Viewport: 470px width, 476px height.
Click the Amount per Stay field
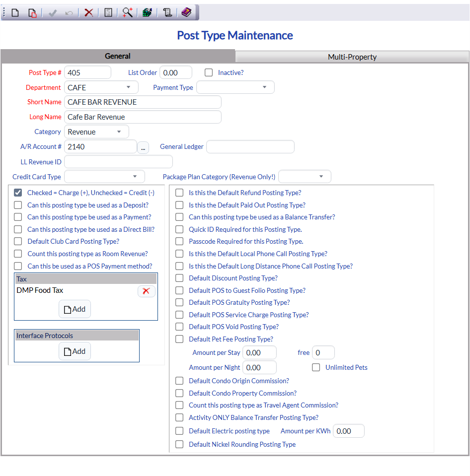[x=259, y=353]
